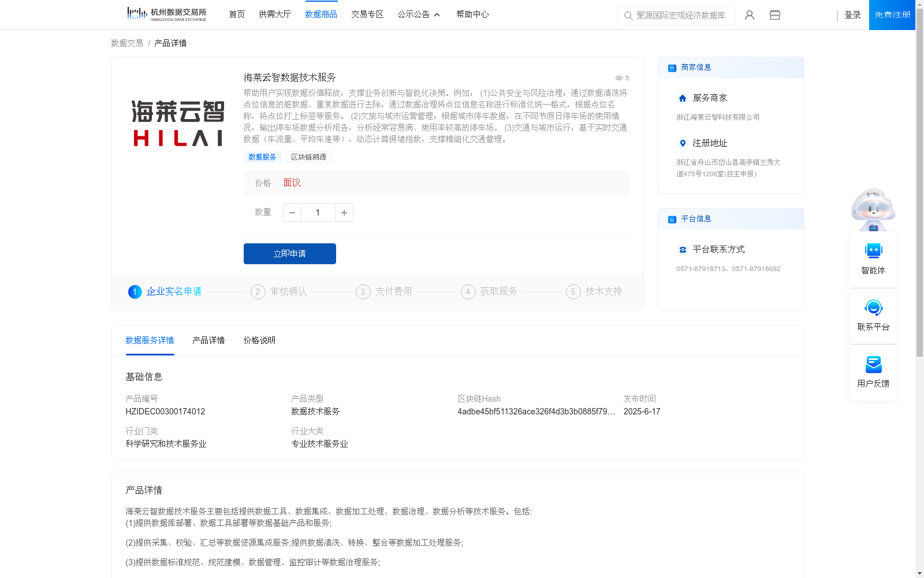Click the blockchain hash 4adbe45bf511326ace...
Image resolution: width=924 pixels, height=578 pixels.
[536, 412]
